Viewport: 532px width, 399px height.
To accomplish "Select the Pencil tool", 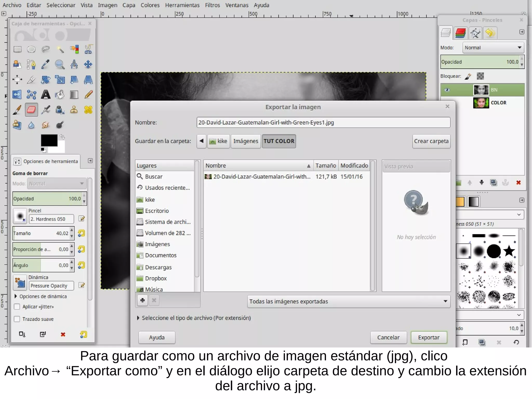I will pos(88,95).
